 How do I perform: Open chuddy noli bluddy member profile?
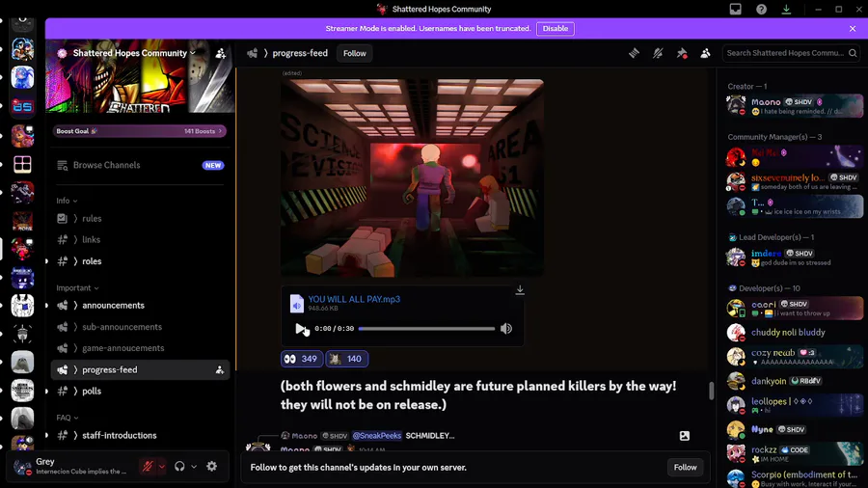coord(794,333)
